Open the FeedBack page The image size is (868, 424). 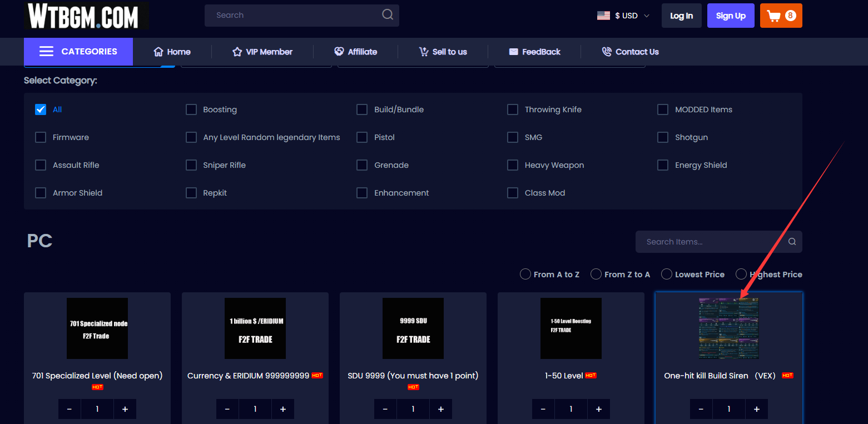[535, 52]
